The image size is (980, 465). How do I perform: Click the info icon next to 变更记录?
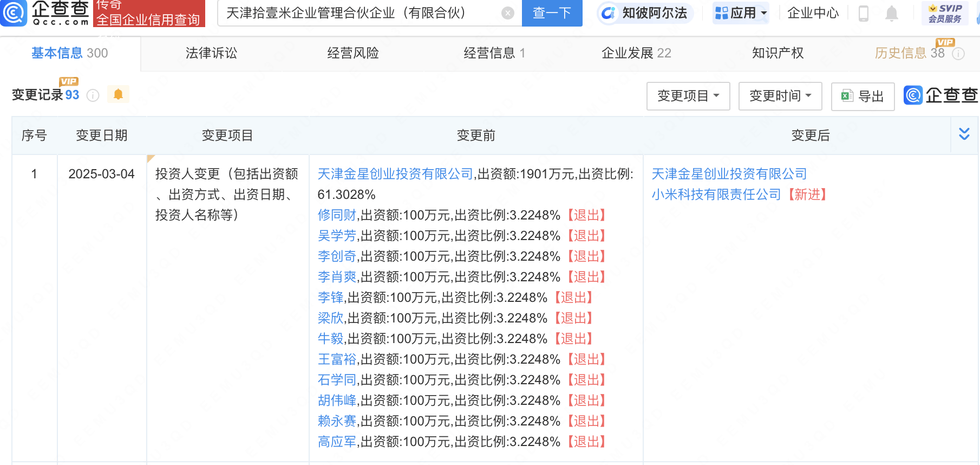(93, 95)
